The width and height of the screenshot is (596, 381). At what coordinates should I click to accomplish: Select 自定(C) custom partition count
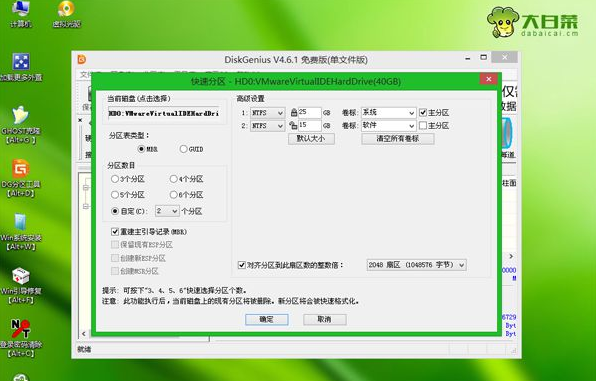pyautogui.click(x=129, y=211)
